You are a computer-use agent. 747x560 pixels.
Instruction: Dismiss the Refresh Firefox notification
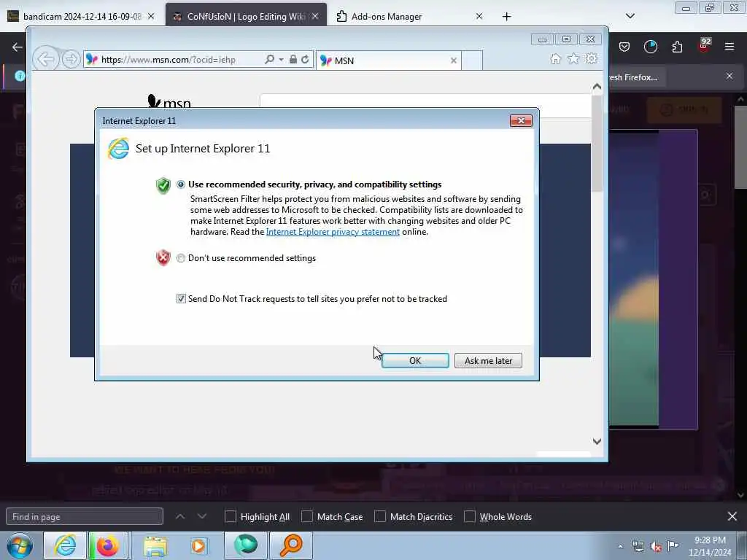pyautogui.click(x=729, y=76)
